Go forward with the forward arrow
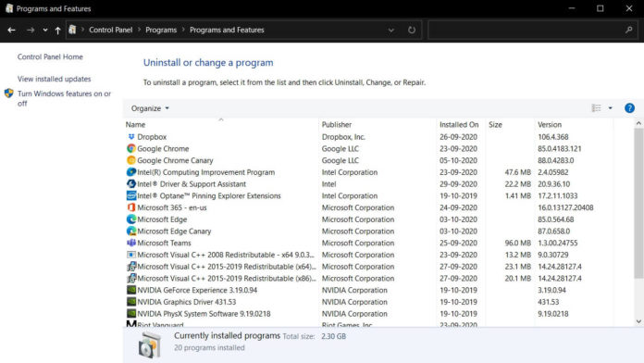The image size is (644, 363). tap(31, 30)
